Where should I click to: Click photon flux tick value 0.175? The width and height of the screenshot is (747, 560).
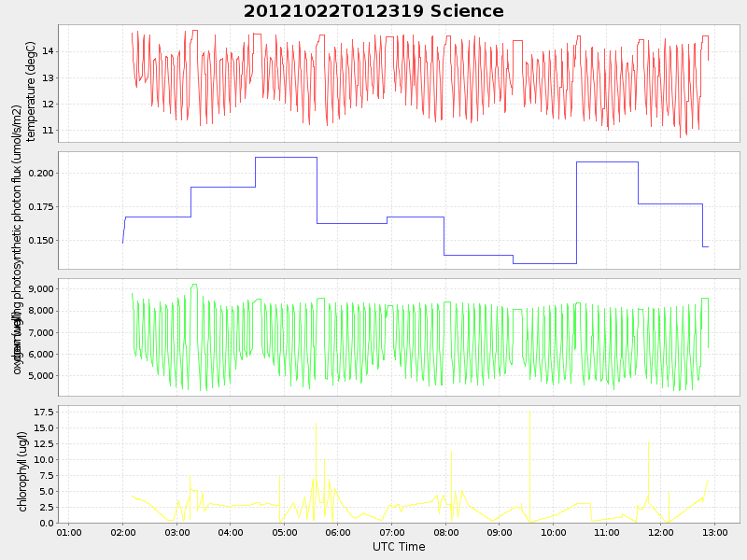point(41,206)
